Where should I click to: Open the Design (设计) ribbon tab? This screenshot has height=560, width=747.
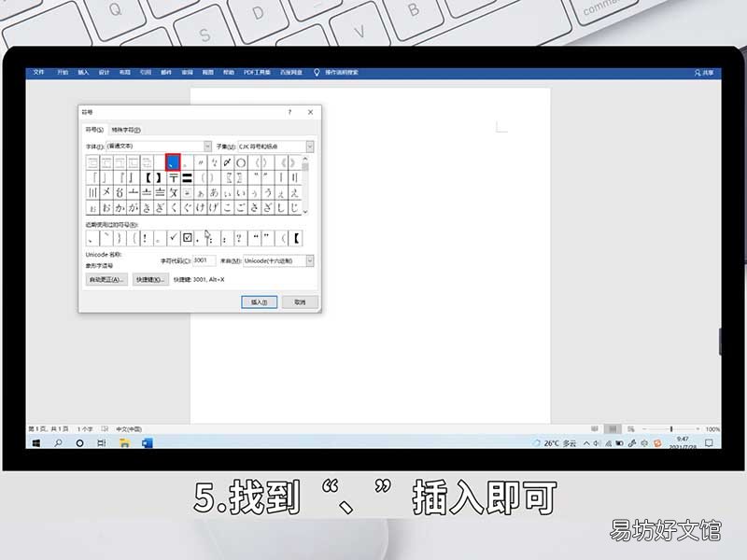tap(104, 73)
